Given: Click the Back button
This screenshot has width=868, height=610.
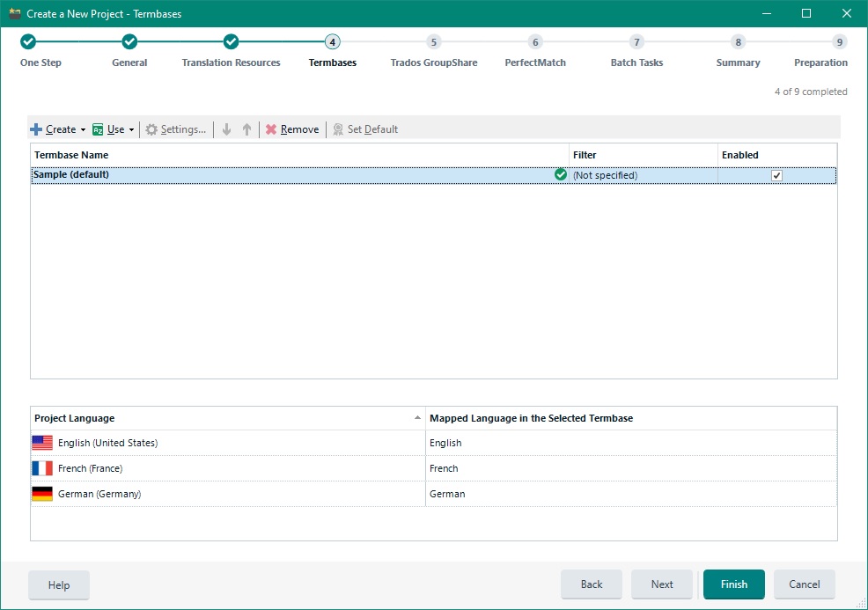Looking at the screenshot, I should tap(592, 584).
